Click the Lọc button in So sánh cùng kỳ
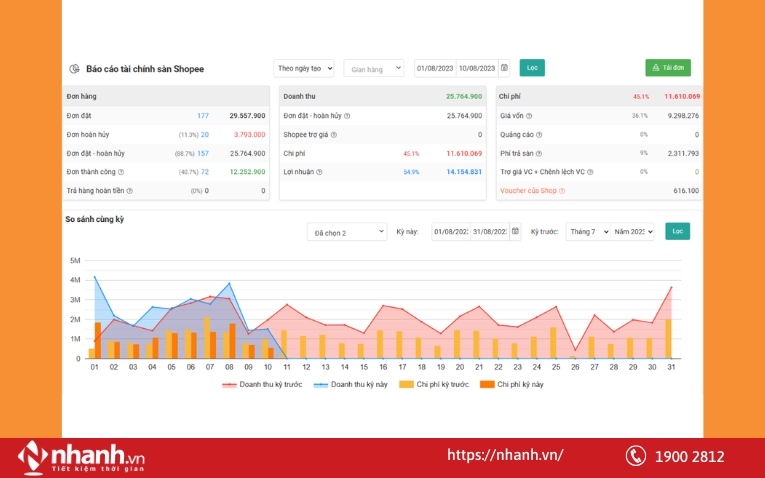Viewport: 765px width, 478px height. coord(677,231)
